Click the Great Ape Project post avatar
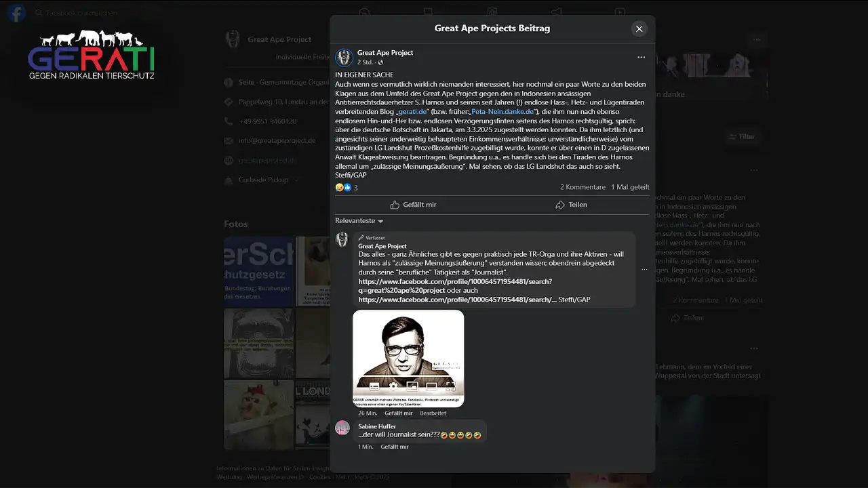The height and width of the screenshot is (488, 868). coord(344,57)
